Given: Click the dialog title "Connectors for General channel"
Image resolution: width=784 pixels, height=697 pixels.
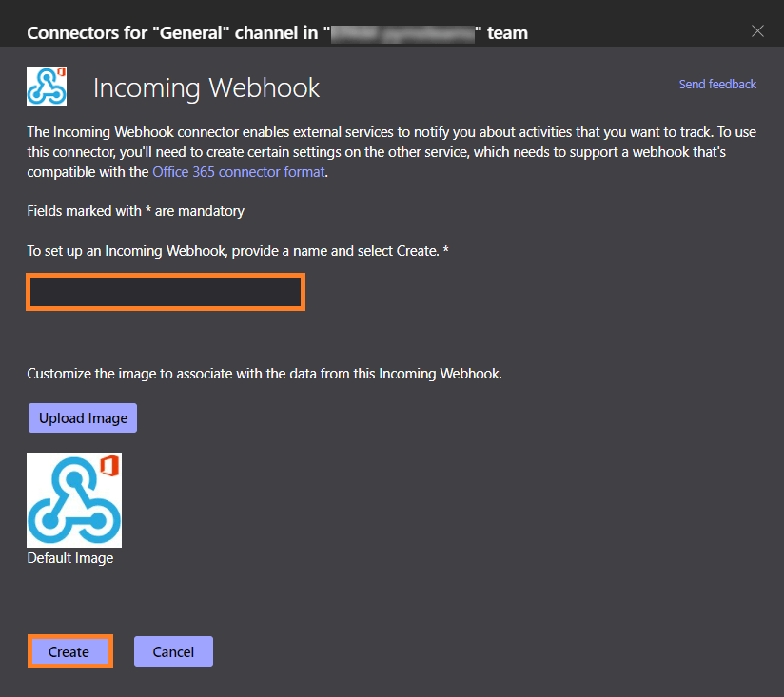Looking at the screenshot, I should [171, 33].
